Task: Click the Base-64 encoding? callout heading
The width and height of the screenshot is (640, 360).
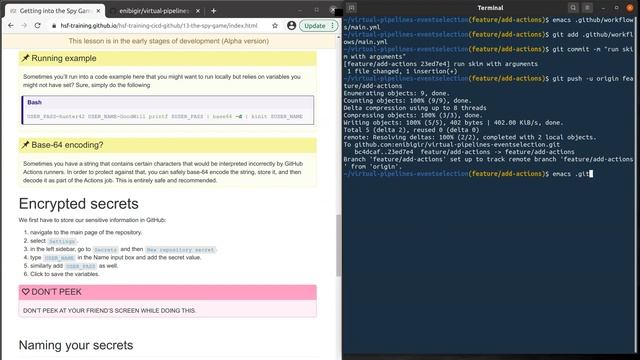Action: [x=167, y=145]
